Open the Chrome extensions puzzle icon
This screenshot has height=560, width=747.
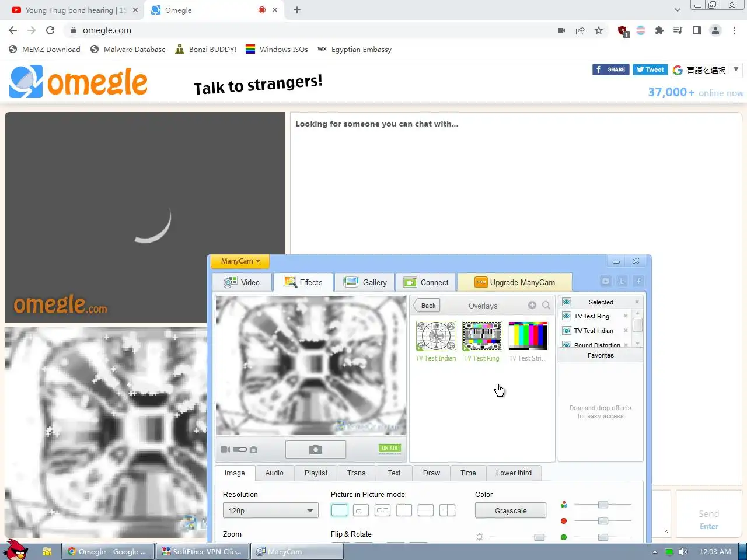[x=659, y=30]
